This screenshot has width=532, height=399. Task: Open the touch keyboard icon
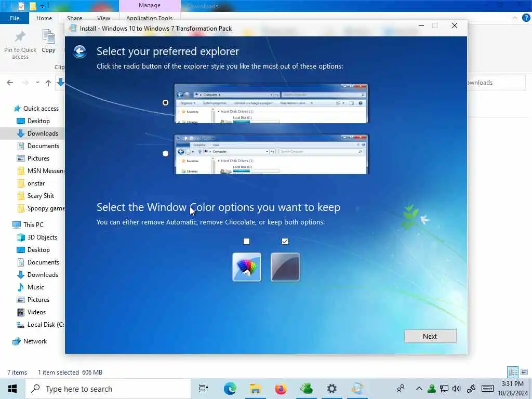coord(487,389)
